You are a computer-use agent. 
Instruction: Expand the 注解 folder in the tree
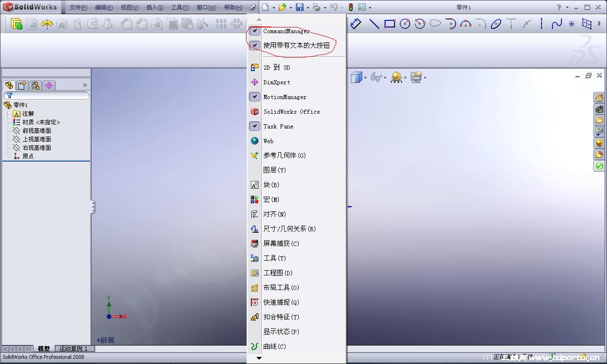click(8, 114)
